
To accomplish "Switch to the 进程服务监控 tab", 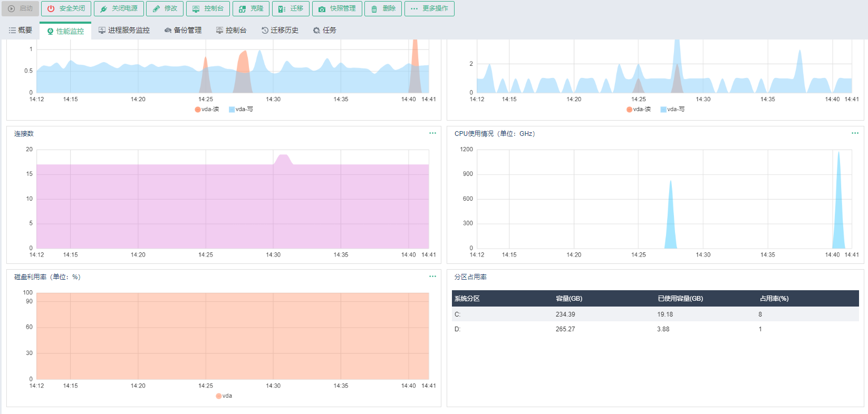I will 124,31.
